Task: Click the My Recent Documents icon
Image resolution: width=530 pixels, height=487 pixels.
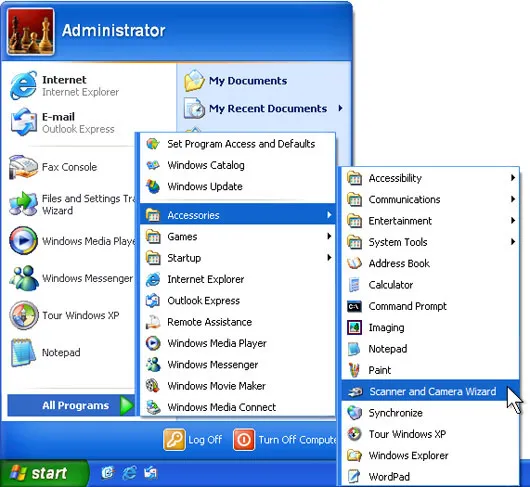Action: [194, 108]
